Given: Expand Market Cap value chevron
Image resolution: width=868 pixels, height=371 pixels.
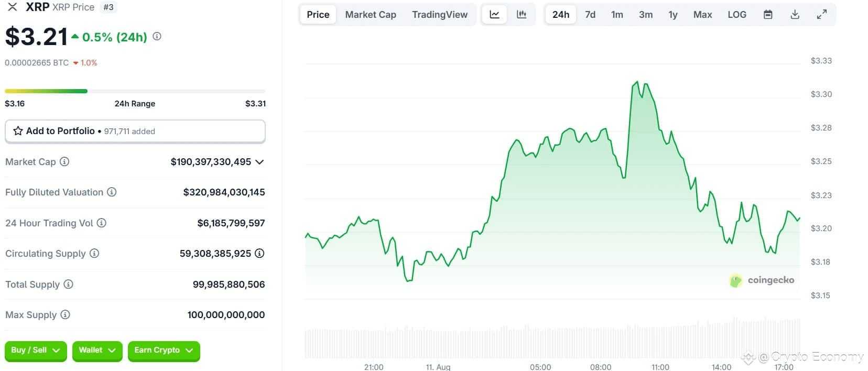Looking at the screenshot, I should pyautogui.click(x=259, y=162).
